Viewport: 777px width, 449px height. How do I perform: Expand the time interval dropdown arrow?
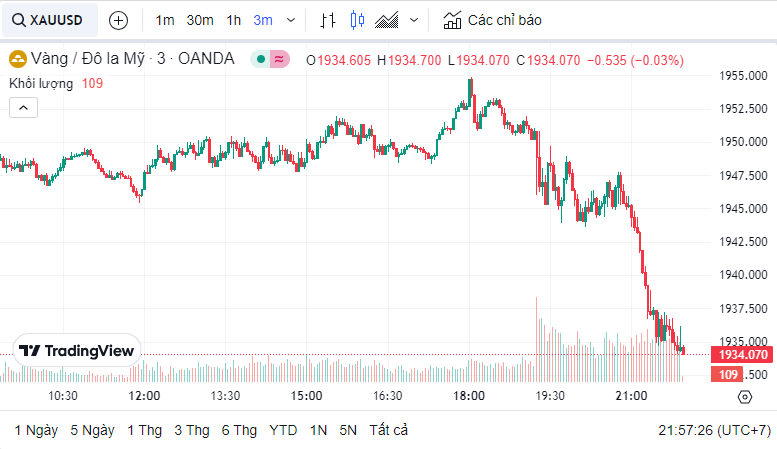[291, 20]
